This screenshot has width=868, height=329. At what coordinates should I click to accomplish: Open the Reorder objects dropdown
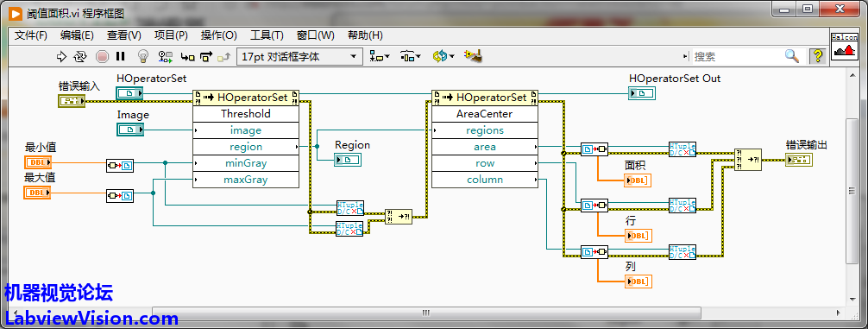pyautogui.click(x=443, y=56)
